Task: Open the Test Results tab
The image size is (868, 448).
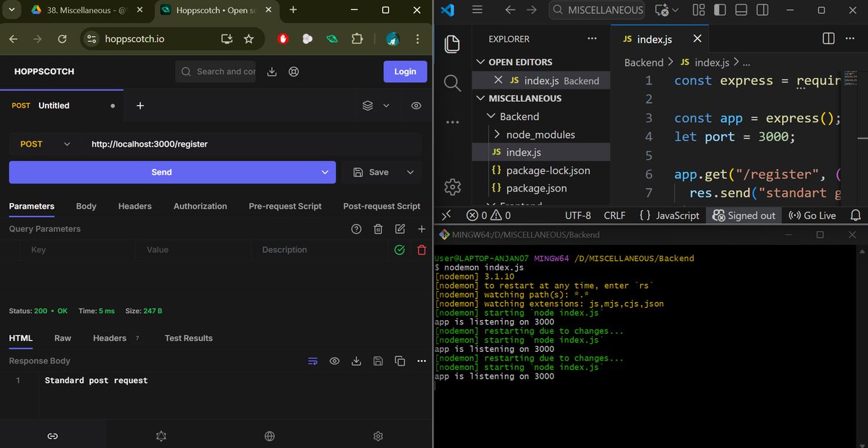Action: (189, 338)
